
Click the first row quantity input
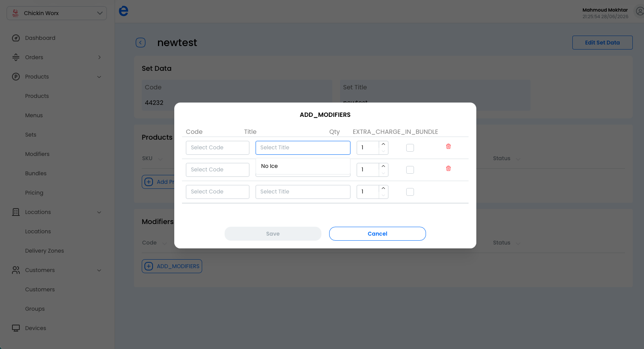(368, 148)
